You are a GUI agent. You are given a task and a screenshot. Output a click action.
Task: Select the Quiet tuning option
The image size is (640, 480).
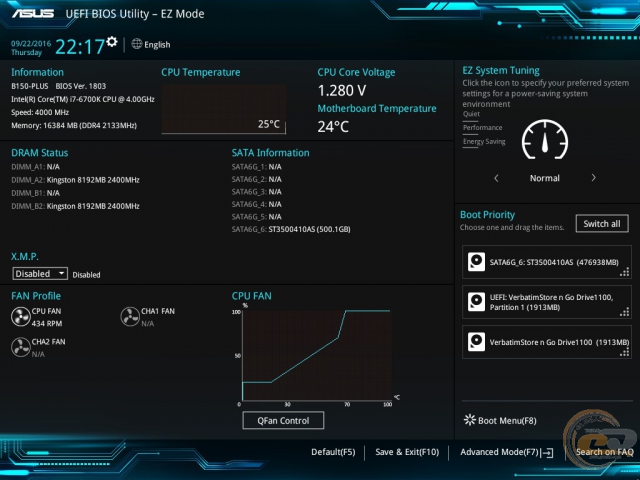[x=471, y=114]
